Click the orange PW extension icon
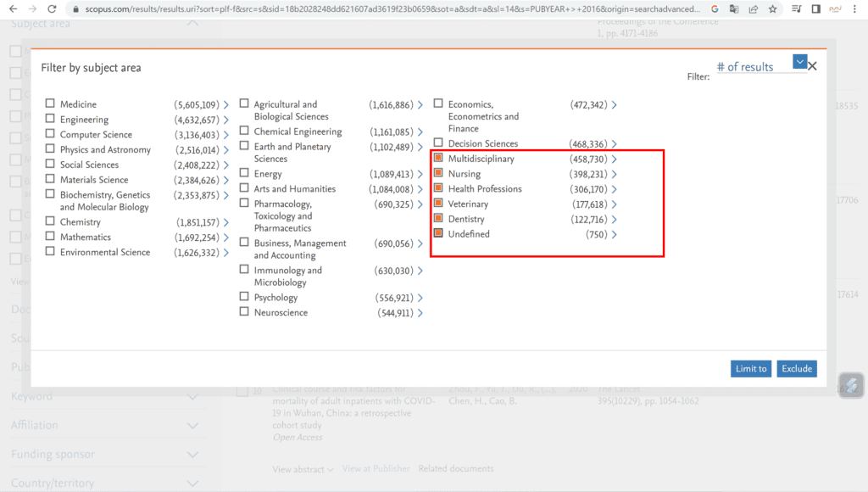The height and width of the screenshot is (492, 868). [835, 9]
